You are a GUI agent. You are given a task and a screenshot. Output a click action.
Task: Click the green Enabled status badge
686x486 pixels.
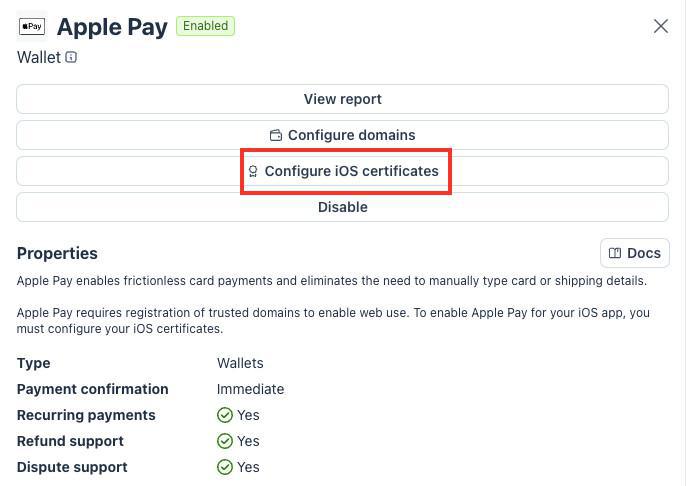(205, 26)
